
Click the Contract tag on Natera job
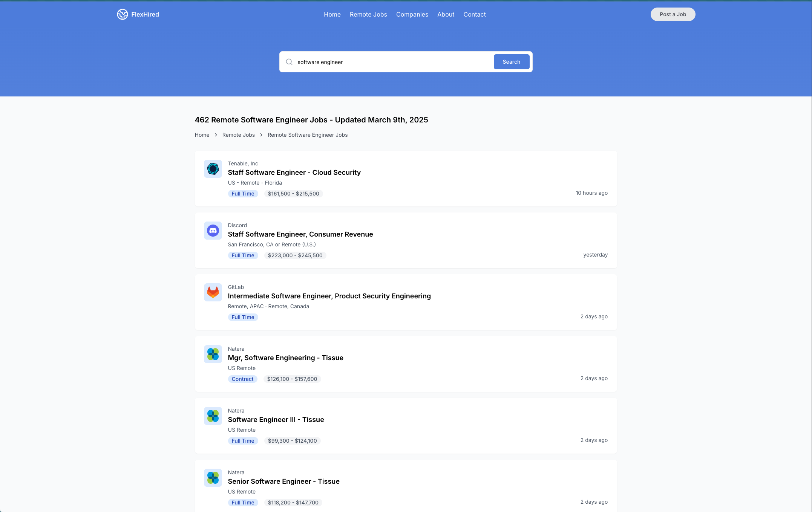click(243, 379)
